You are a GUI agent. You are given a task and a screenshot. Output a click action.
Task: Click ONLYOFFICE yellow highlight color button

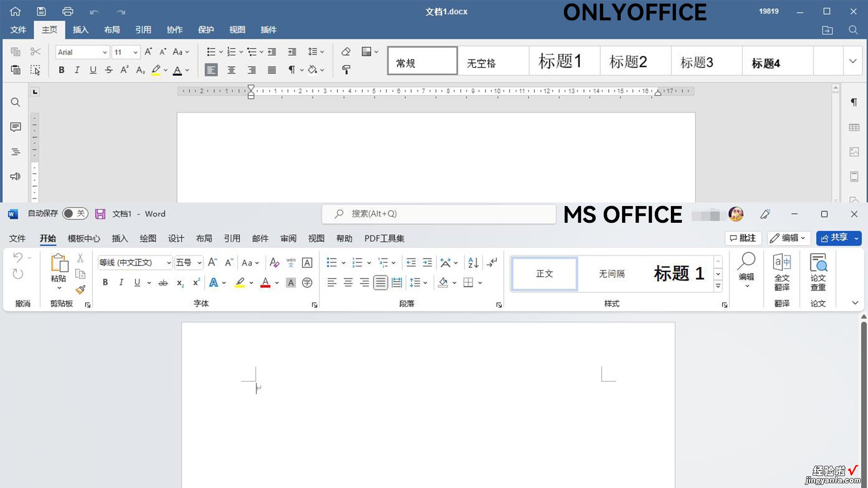click(x=156, y=70)
